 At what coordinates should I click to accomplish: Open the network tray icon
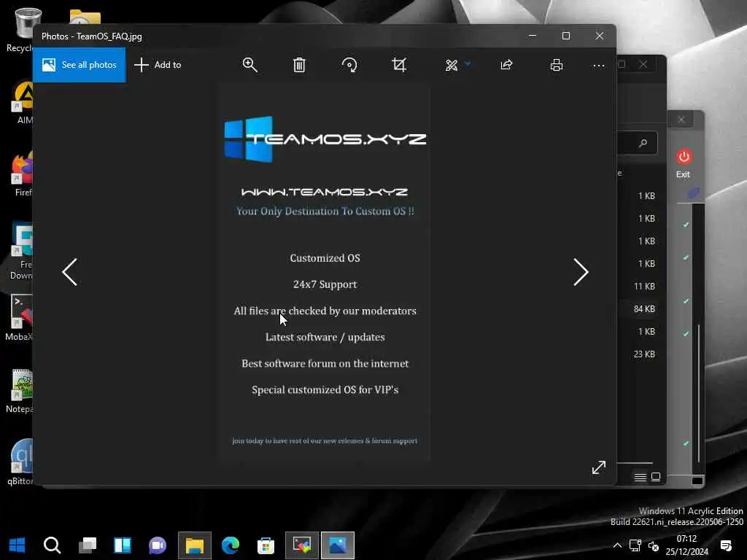tap(635, 545)
